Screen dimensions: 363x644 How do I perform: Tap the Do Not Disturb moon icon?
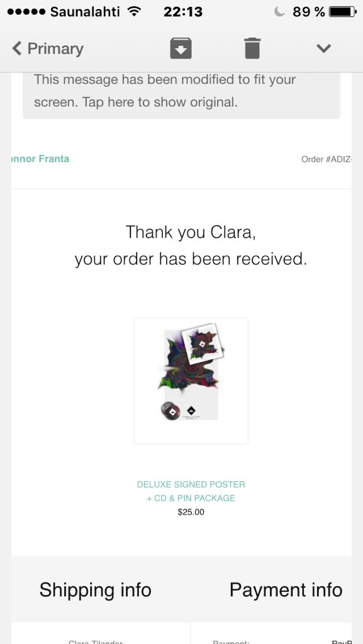point(279,11)
